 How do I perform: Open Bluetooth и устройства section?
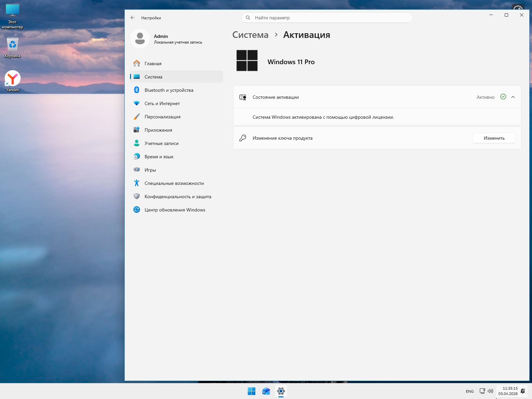[x=169, y=90]
